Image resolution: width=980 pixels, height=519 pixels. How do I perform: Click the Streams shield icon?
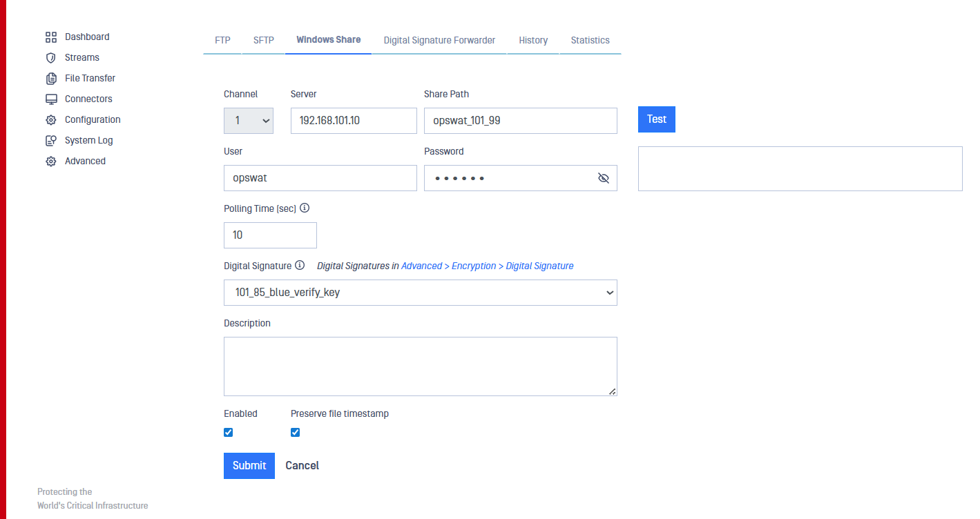coord(50,57)
